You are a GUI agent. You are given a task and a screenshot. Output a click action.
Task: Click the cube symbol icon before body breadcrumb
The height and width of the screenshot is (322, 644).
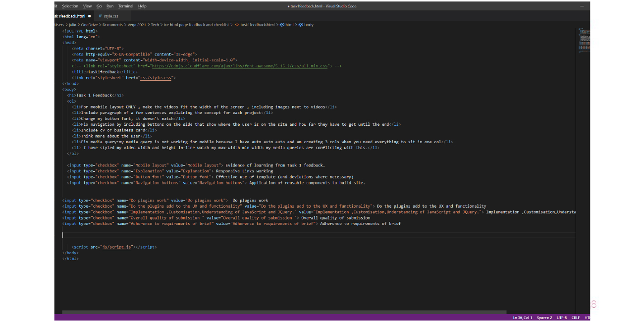pyautogui.click(x=302, y=25)
